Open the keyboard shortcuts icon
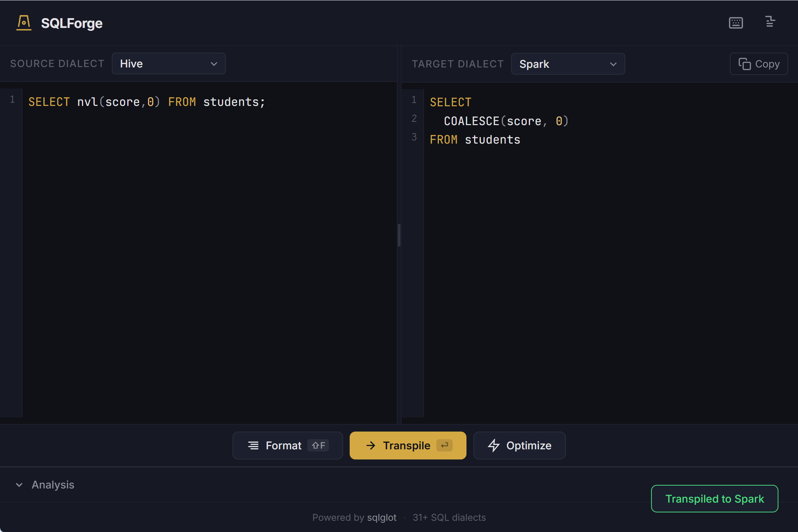The height and width of the screenshot is (532, 798). point(736,22)
